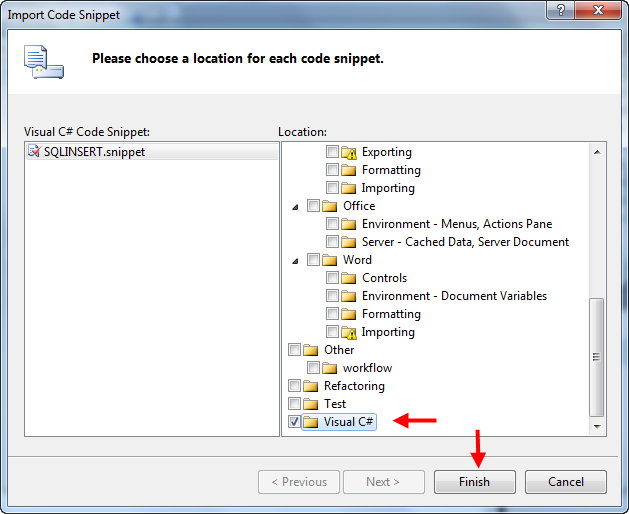Click the Visual C# folder icon
629x514 pixels.
pyautogui.click(x=311, y=422)
